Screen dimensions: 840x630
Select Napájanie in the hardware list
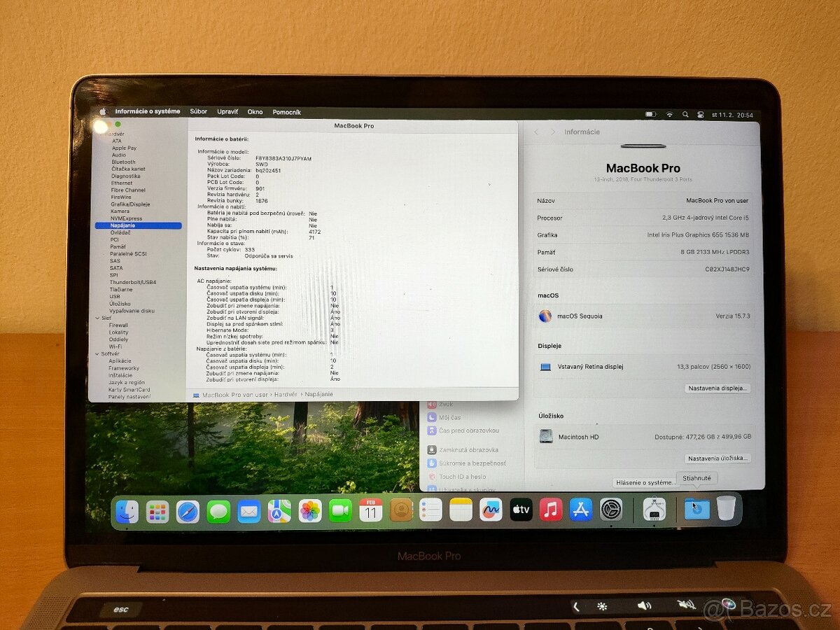coord(139,225)
